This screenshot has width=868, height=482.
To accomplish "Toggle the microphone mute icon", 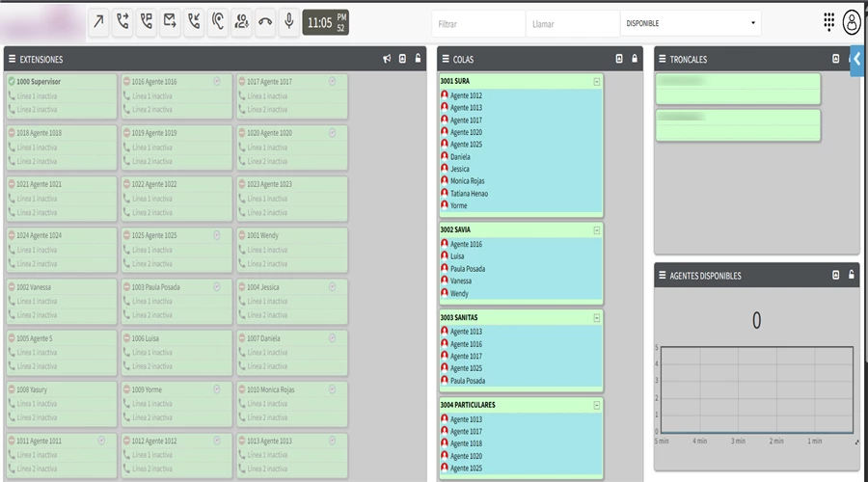I will [x=288, y=22].
